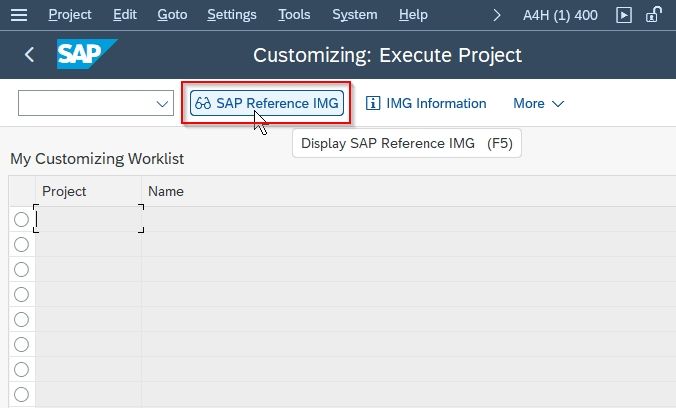This screenshot has height=408, width=676.
Task: Click the focused first Project cell
Action: click(88, 219)
